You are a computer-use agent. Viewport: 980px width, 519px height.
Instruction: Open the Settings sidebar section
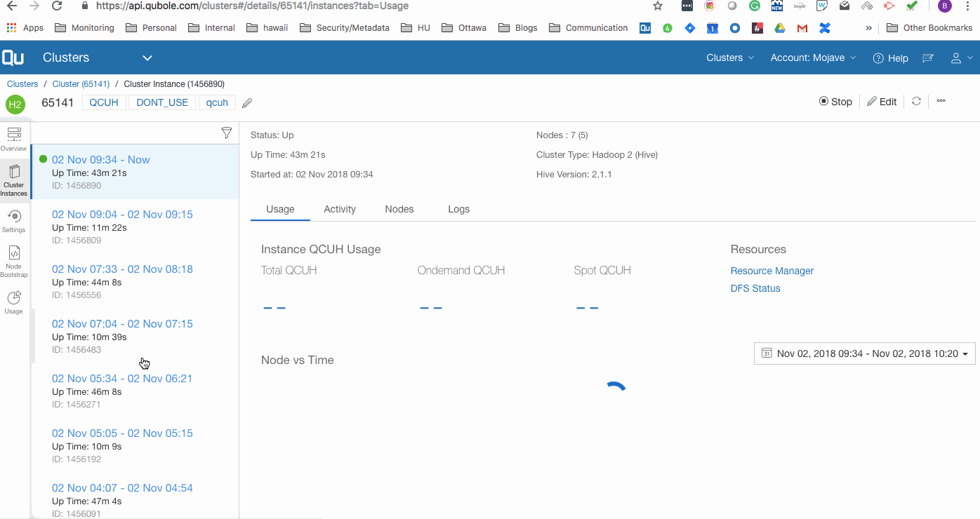(13, 221)
